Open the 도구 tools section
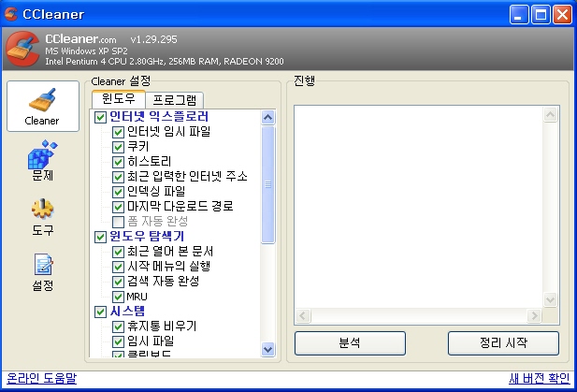The image size is (577, 392). 43,217
